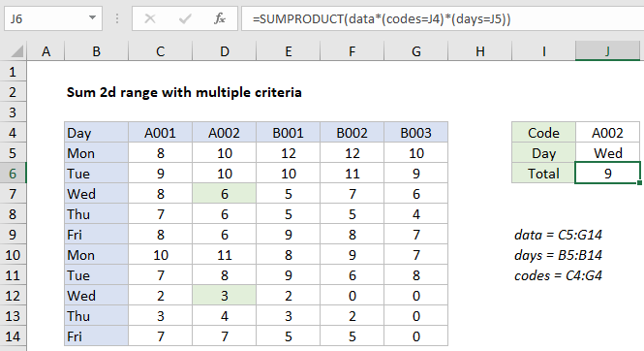Click cell D13 containing 4
The image size is (644, 351).
tap(225, 316)
